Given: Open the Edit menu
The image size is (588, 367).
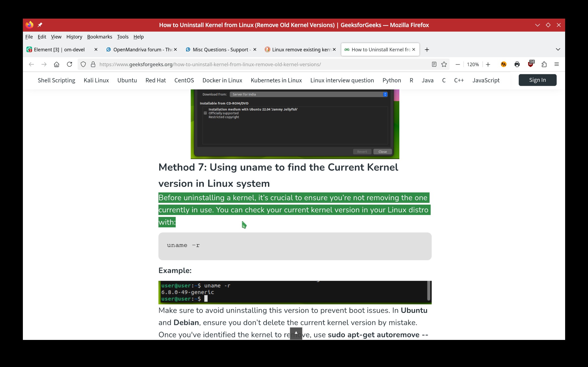Looking at the screenshot, I should (42, 37).
